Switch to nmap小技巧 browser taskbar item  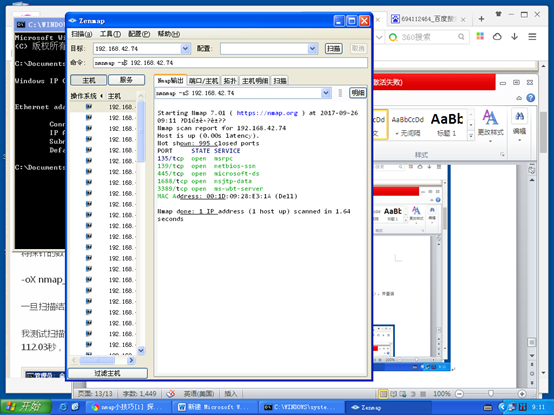click(128, 407)
